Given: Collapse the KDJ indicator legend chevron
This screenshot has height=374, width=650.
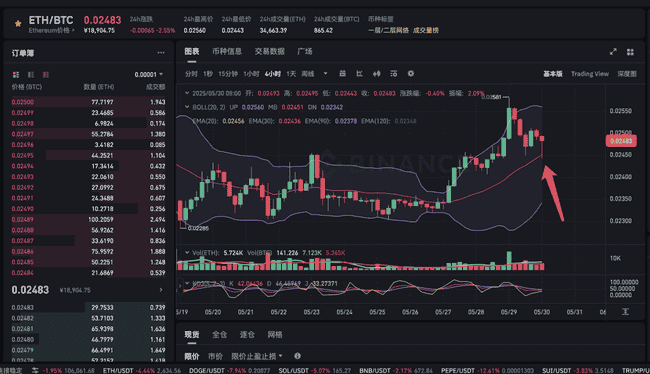Looking at the screenshot, I should 187,283.
